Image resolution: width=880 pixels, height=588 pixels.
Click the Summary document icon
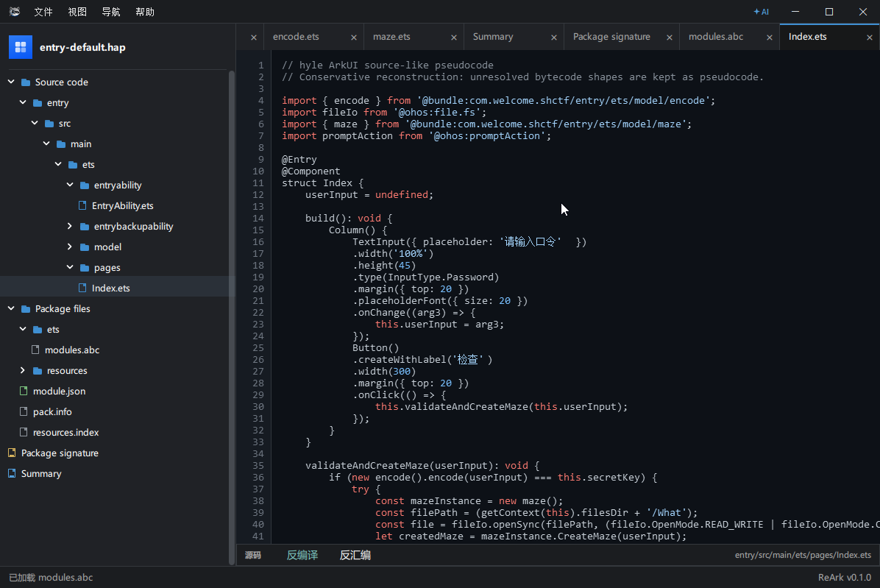click(12, 473)
